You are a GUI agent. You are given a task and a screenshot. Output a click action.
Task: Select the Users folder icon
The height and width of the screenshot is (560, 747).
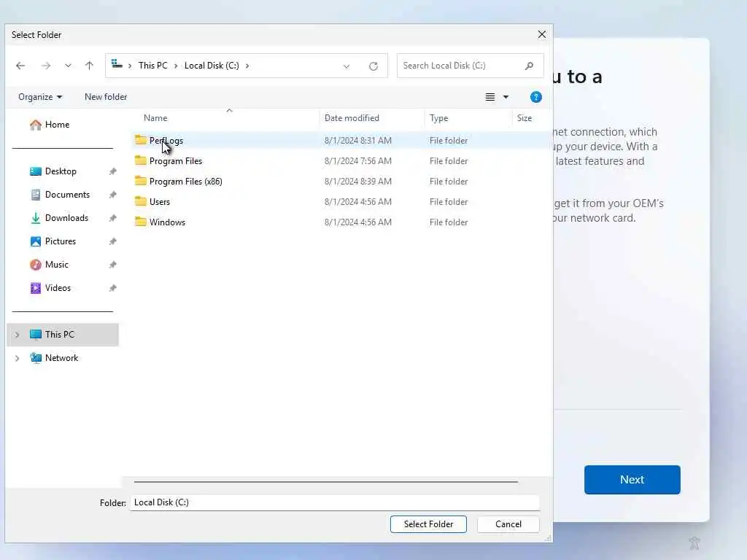point(141,201)
